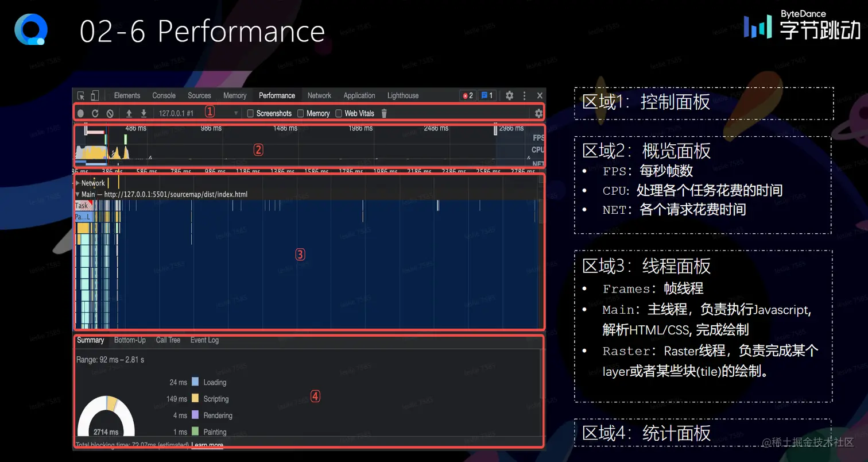
Task: Start recording with the round Record button
Action: coord(81,114)
